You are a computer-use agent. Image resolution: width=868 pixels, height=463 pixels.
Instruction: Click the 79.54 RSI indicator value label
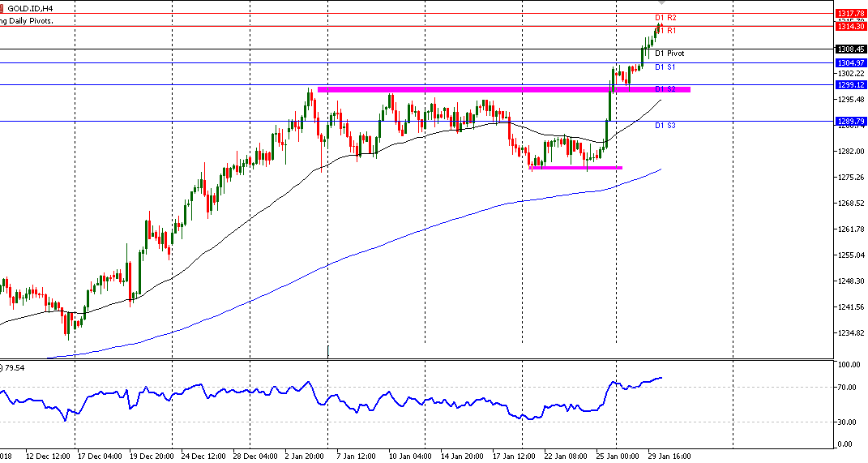click(13, 368)
